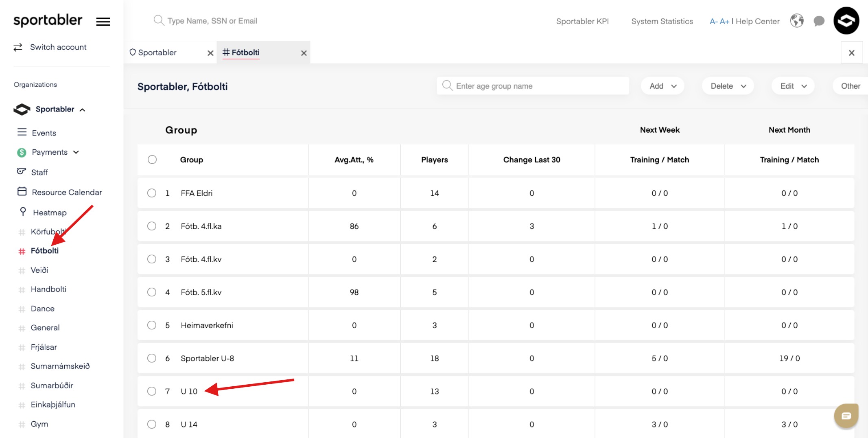Select the Fótb. 4.fl.kv group radio
Screen dimensions: 868x438
(152, 259)
